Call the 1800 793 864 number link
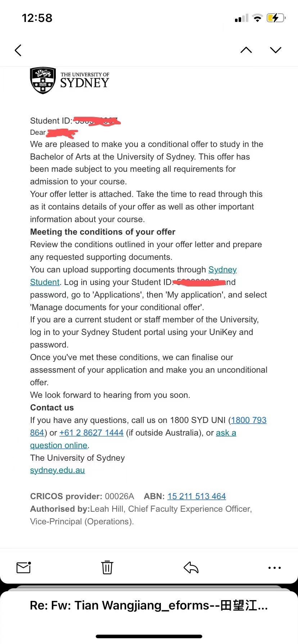298x644 pixels. coord(249,420)
